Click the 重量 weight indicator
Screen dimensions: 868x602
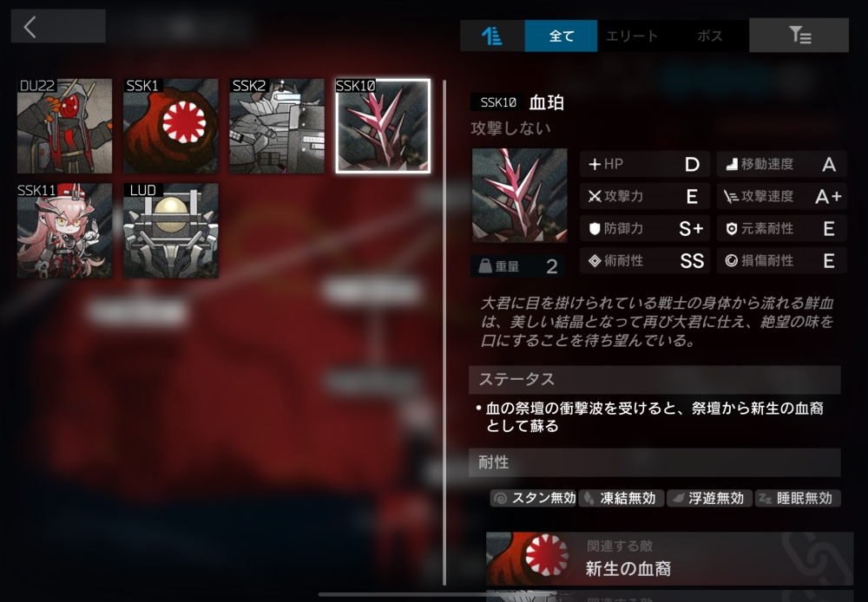(x=518, y=266)
